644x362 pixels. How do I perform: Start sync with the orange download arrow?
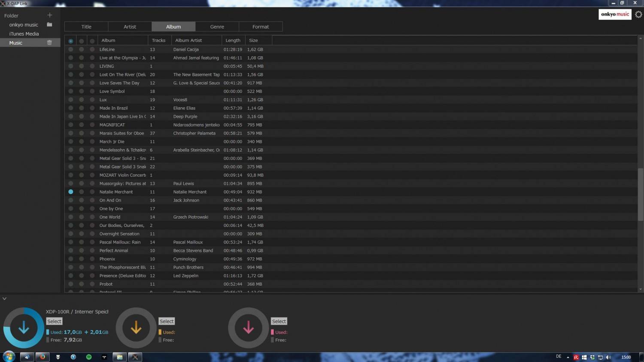pyautogui.click(x=136, y=328)
